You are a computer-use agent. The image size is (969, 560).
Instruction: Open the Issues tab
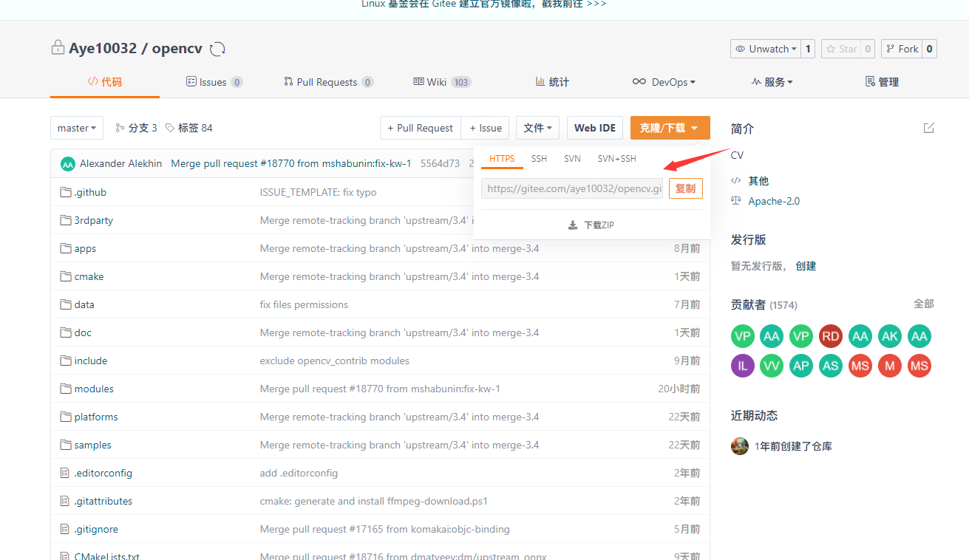[x=214, y=82]
